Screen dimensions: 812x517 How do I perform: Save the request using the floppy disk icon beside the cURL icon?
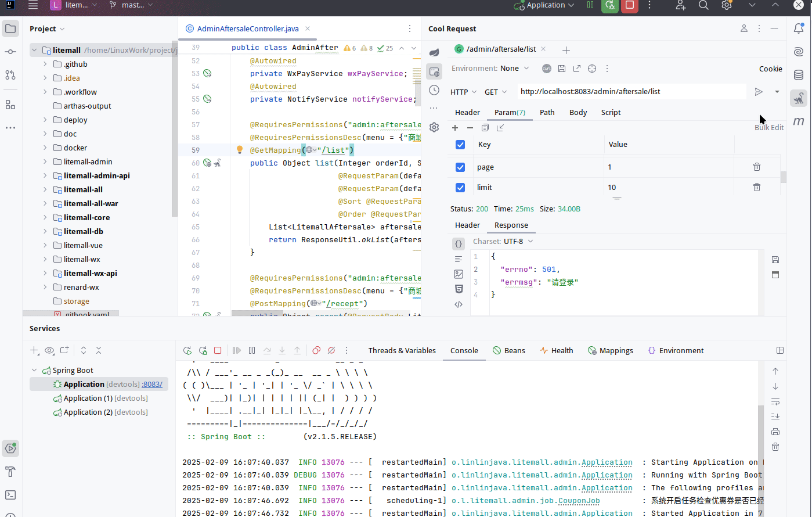coord(562,69)
